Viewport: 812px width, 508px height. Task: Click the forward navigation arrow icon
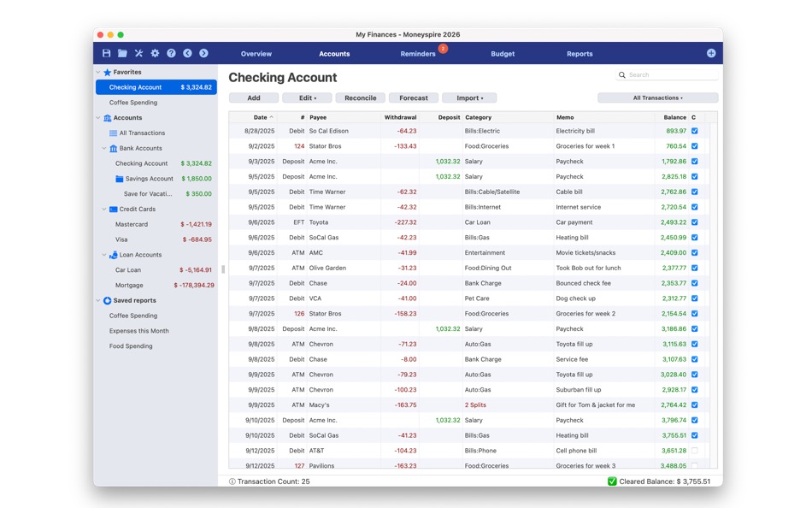click(x=203, y=53)
